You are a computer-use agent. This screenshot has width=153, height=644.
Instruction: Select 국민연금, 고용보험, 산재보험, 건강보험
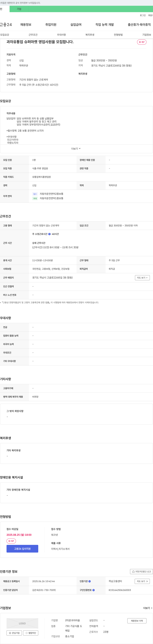(51, 269)
